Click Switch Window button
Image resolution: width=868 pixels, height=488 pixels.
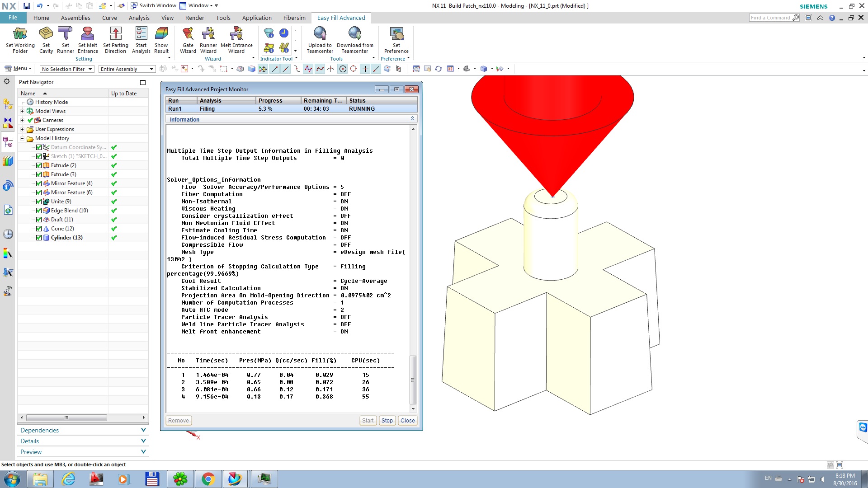154,5
